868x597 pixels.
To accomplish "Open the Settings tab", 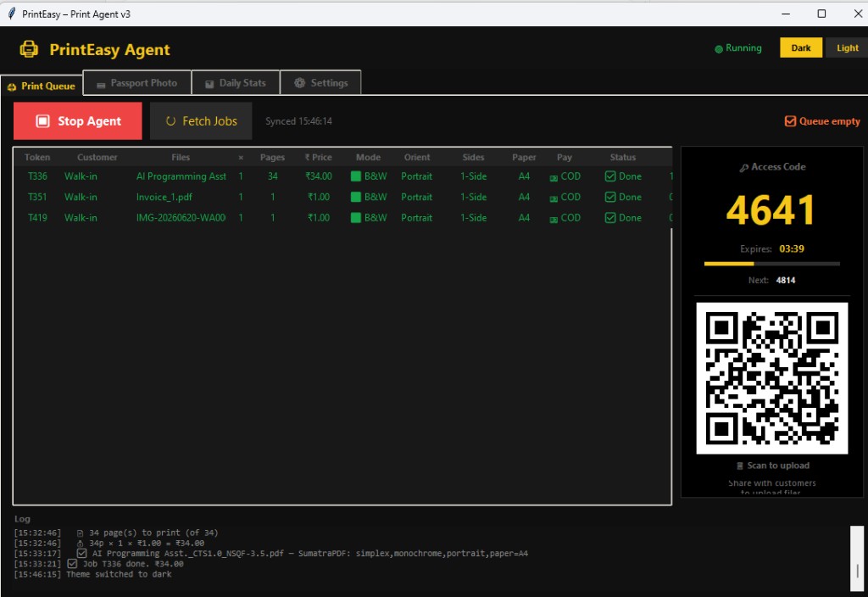I will [321, 82].
